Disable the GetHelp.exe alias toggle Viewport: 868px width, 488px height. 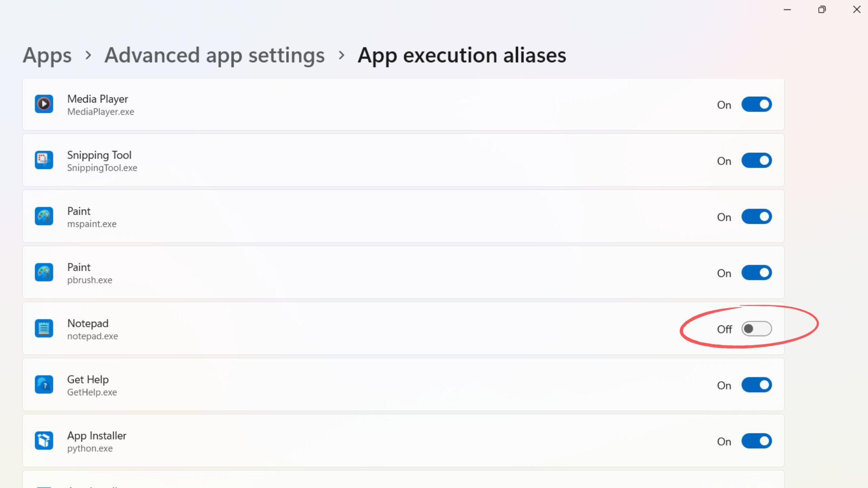pos(756,385)
